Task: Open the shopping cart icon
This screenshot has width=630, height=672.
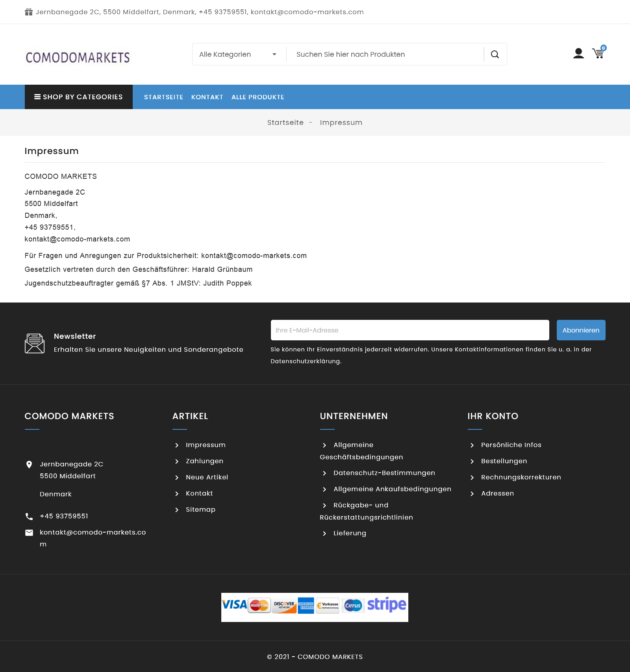Action: [598, 53]
